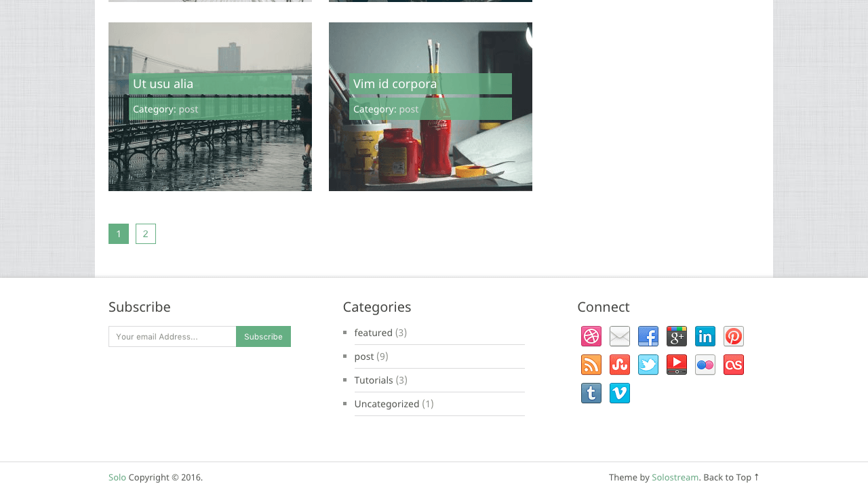Click Back to Top link
Image resolution: width=868 pixels, height=492 pixels.
pos(731,477)
